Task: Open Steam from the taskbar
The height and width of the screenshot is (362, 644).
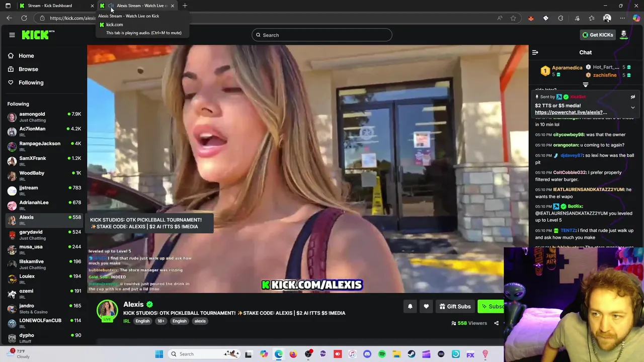Action: coord(412,354)
